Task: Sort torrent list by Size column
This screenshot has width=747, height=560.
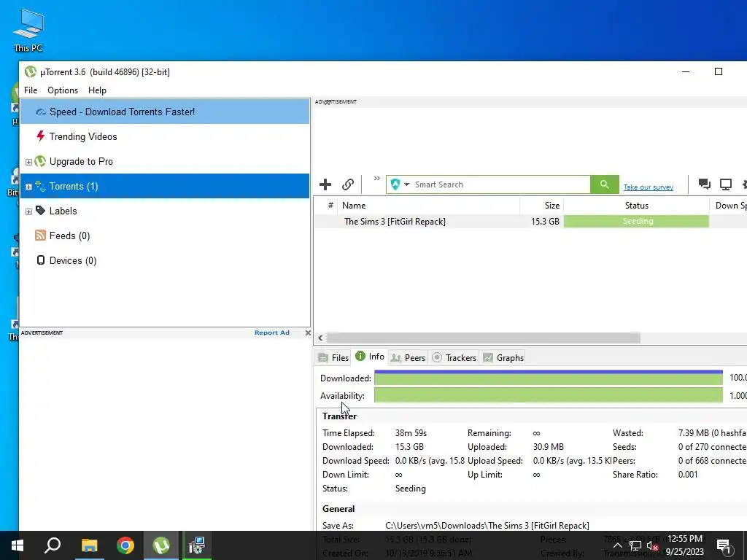Action: 542,205
